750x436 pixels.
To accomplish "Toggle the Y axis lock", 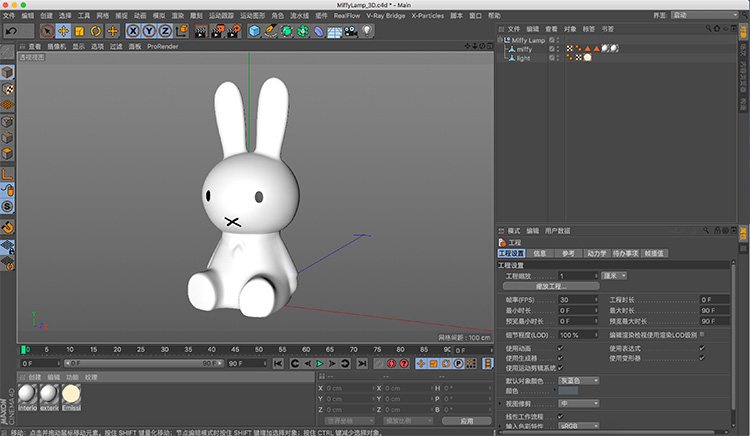I will [149, 31].
